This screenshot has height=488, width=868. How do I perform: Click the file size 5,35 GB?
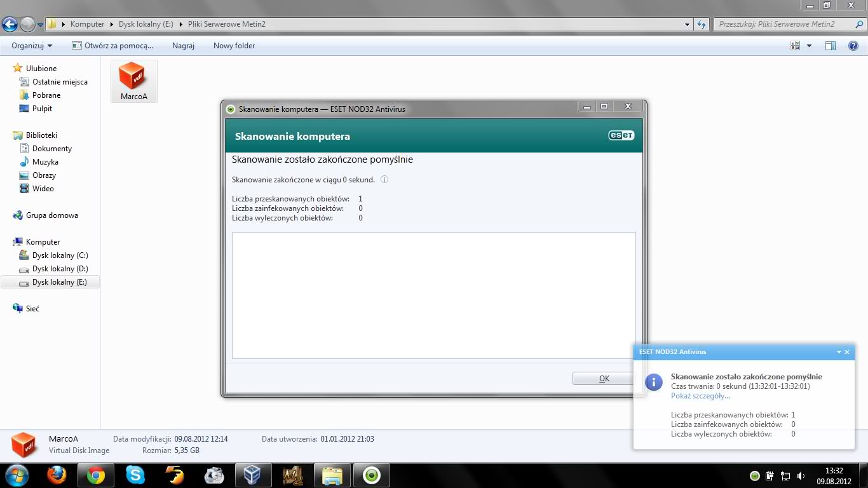(187, 451)
